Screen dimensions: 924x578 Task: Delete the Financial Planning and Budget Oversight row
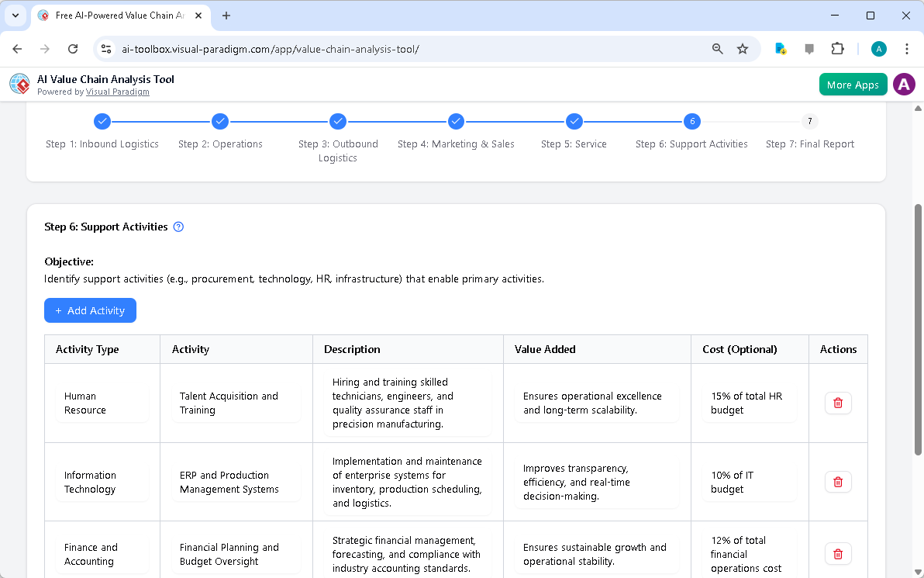pyautogui.click(x=838, y=553)
